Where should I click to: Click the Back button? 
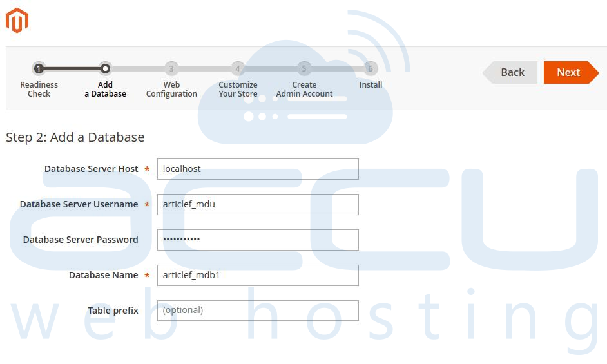pos(510,72)
